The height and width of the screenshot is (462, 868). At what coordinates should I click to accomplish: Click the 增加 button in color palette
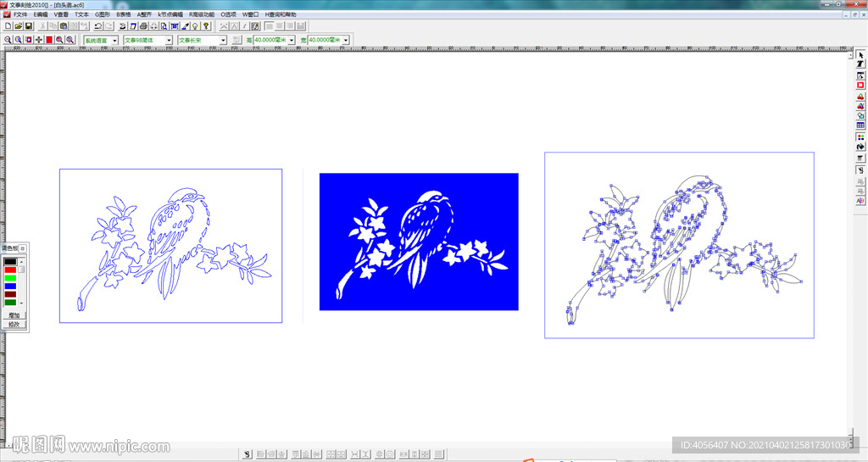(x=14, y=316)
